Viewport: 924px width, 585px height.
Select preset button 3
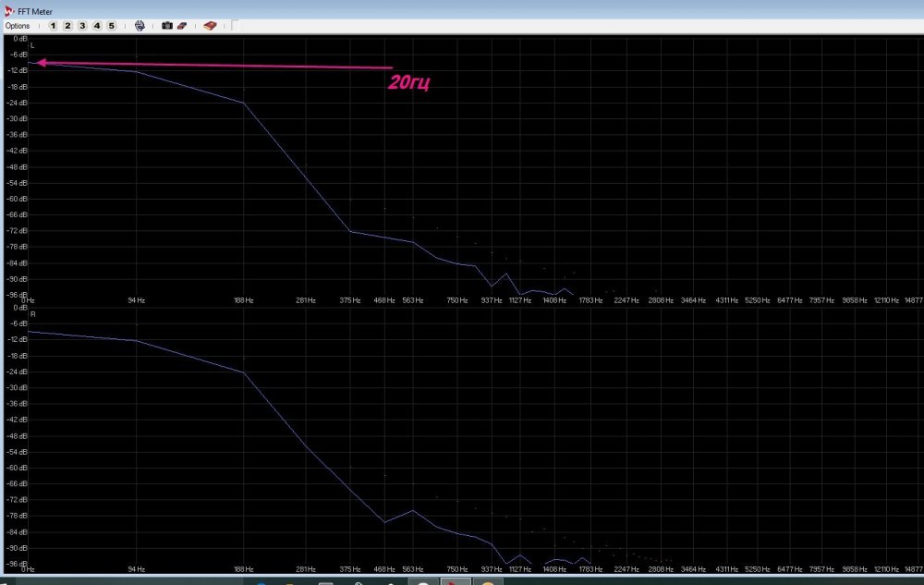[x=82, y=26]
